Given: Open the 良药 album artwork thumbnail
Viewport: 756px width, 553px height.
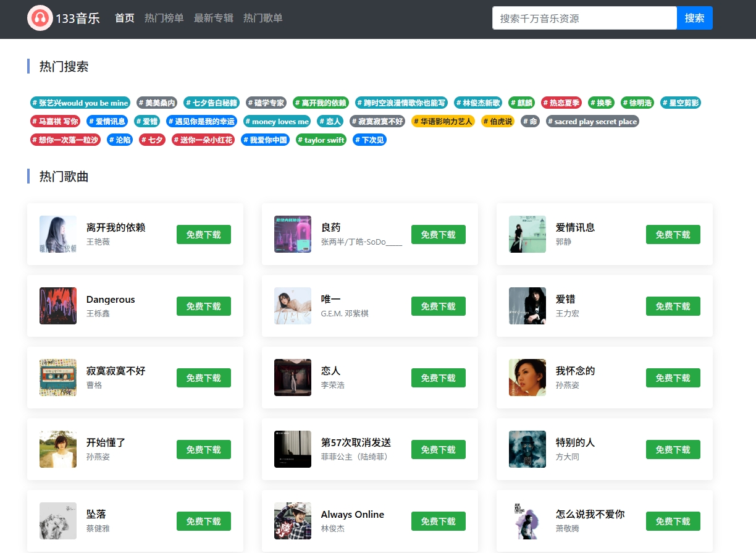Looking at the screenshot, I should click(293, 234).
